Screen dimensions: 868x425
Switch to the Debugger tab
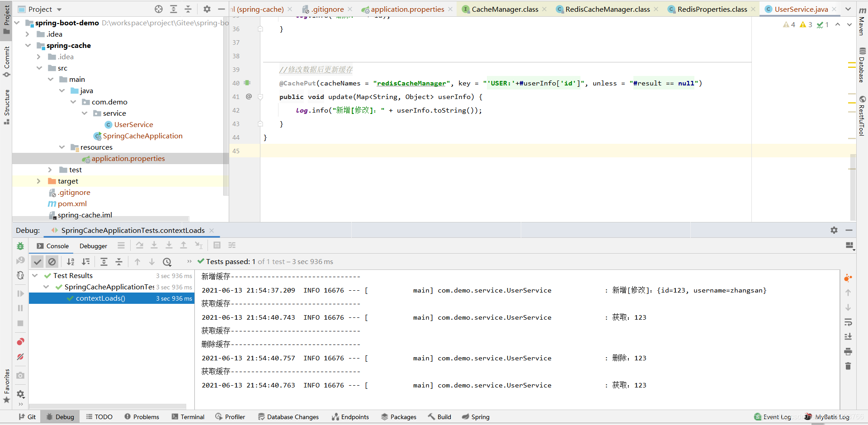click(93, 246)
